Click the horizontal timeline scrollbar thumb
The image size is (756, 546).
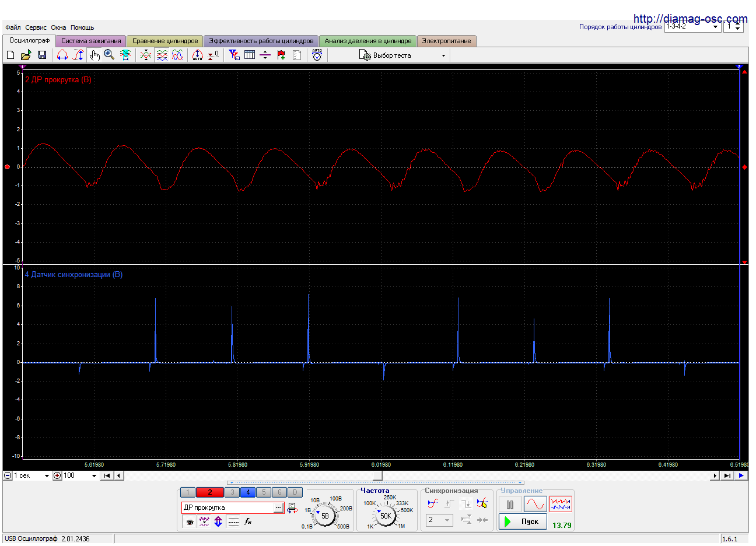click(x=378, y=475)
